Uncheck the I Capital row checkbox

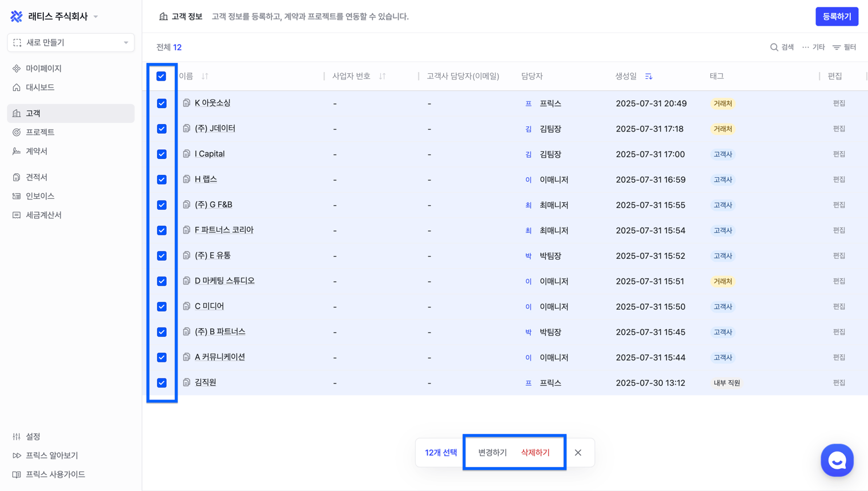162,154
